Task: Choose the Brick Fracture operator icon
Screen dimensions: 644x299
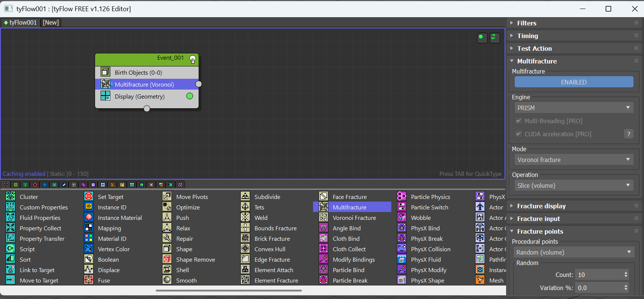Action: [245, 238]
